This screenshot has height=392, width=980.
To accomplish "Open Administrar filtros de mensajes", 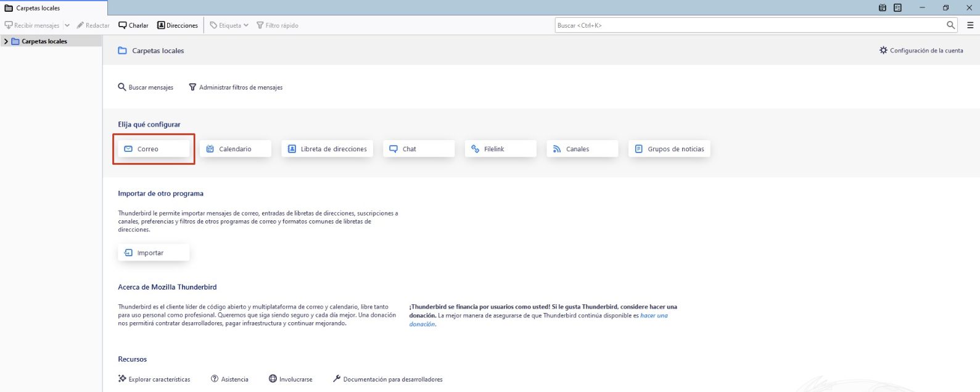I will (236, 87).
